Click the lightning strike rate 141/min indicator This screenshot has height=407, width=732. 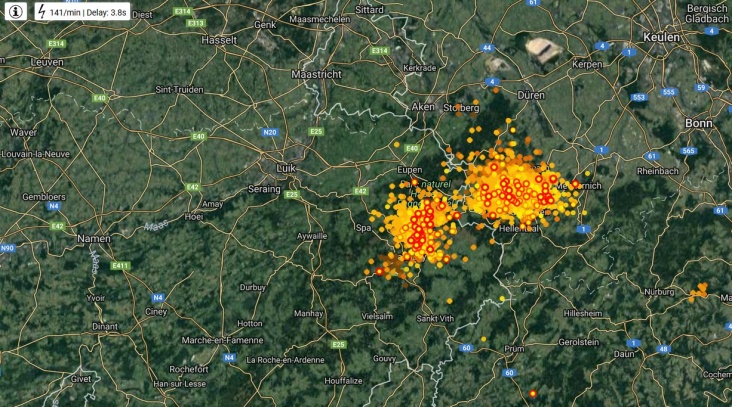[82, 12]
